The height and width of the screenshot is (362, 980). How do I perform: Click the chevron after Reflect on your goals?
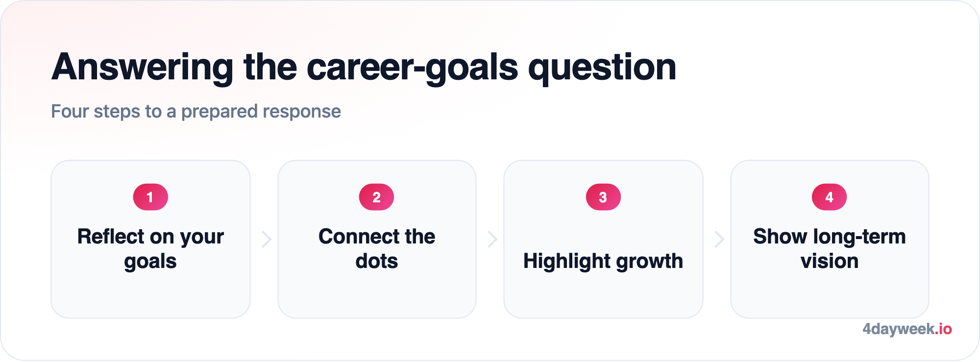click(x=266, y=239)
